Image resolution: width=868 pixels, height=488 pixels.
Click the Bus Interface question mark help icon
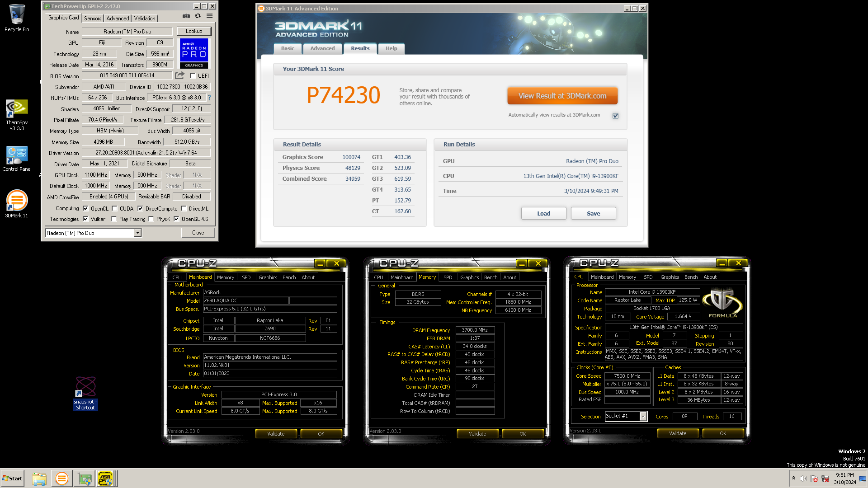click(209, 98)
